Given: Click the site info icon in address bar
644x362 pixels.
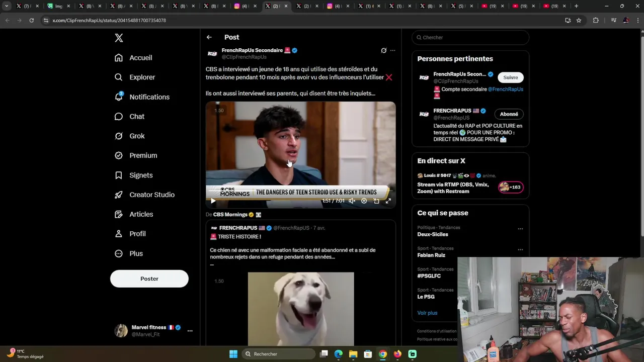Looking at the screenshot, I should coord(46,20).
